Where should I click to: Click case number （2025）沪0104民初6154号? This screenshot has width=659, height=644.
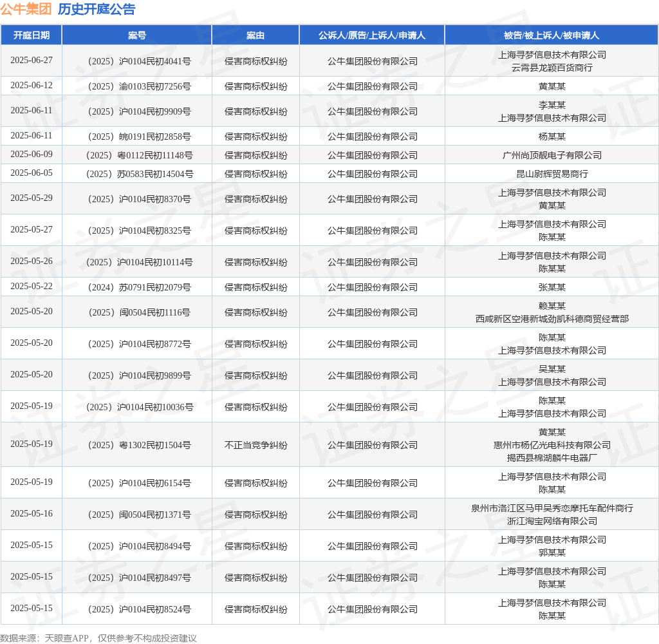pyautogui.click(x=140, y=483)
